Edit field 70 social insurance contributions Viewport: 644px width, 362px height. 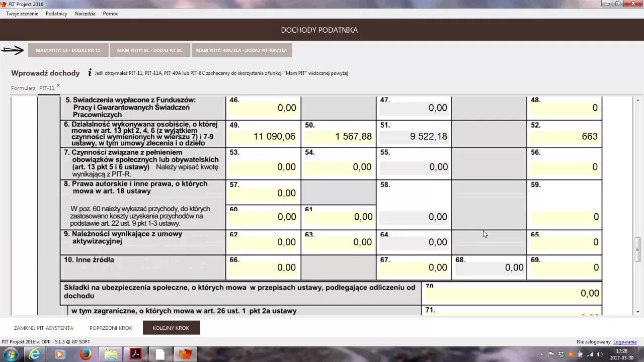tap(512, 293)
